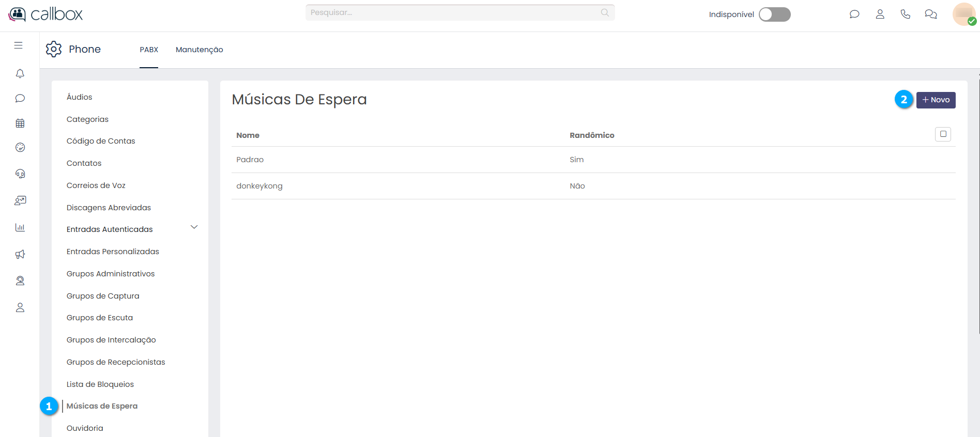Viewport: 980px width, 437px height.
Task: Select the PABX tab
Action: [x=149, y=50]
